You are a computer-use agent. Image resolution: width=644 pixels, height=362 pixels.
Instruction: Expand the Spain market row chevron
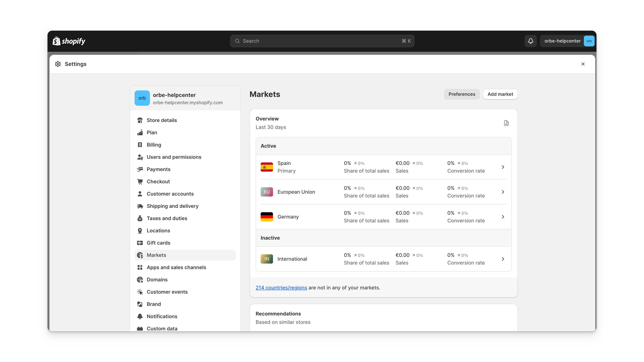(x=503, y=167)
